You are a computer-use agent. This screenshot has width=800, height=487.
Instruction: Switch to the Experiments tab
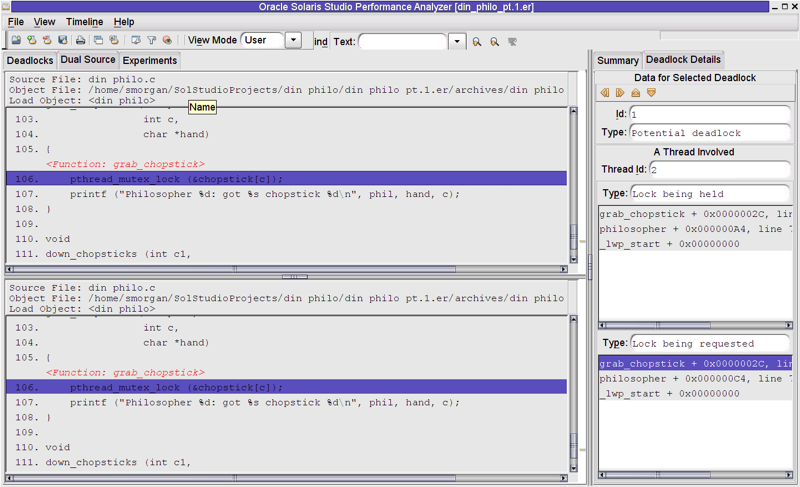[x=149, y=60]
